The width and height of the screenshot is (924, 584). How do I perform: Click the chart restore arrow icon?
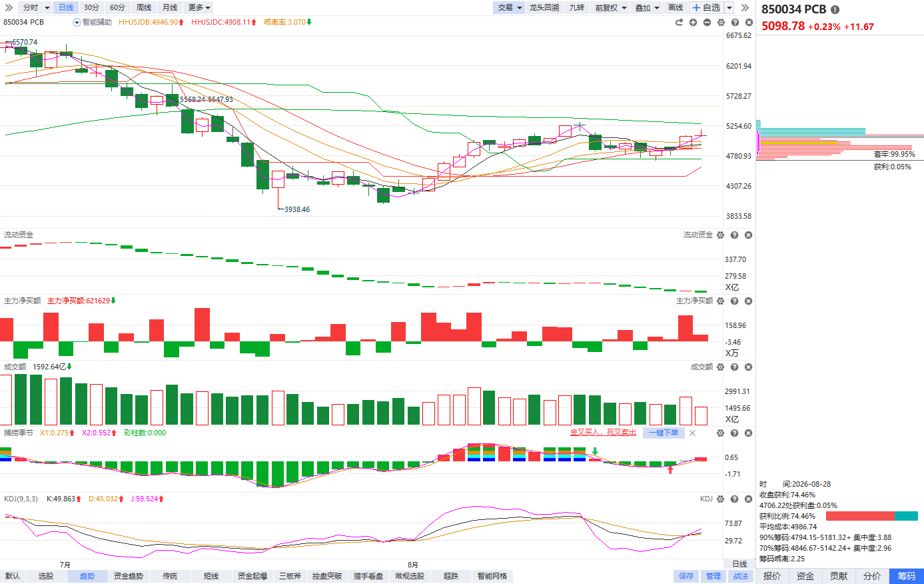pyautogui.click(x=679, y=22)
